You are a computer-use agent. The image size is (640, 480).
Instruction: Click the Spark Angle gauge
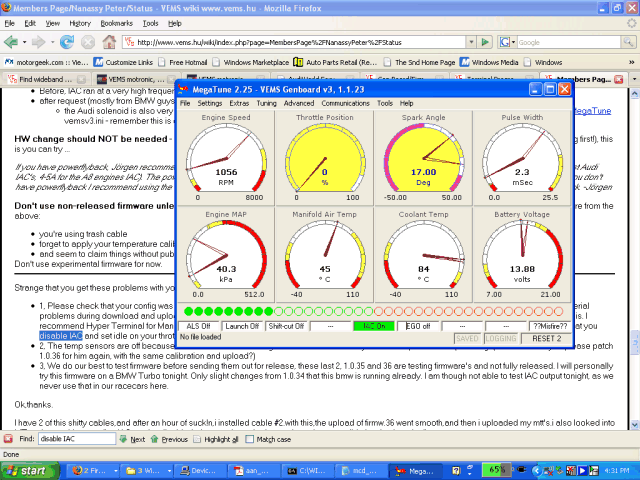pyautogui.click(x=423, y=158)
